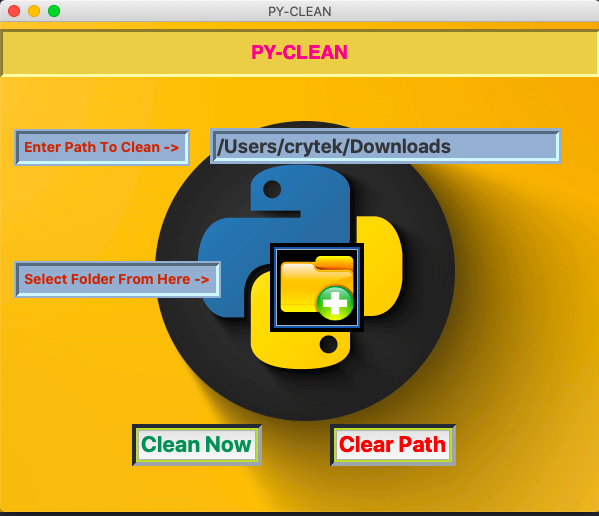Click the Enter Path To Clean label
Viewport: 599px width, 516px height.
pos(102,147)
